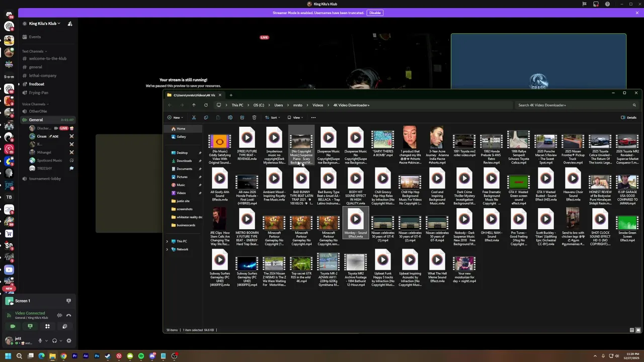The image size is (644, 362).
Task: Open headphone output options arrow in Discord
Action: pyautogui.click(x=61, y=340)
